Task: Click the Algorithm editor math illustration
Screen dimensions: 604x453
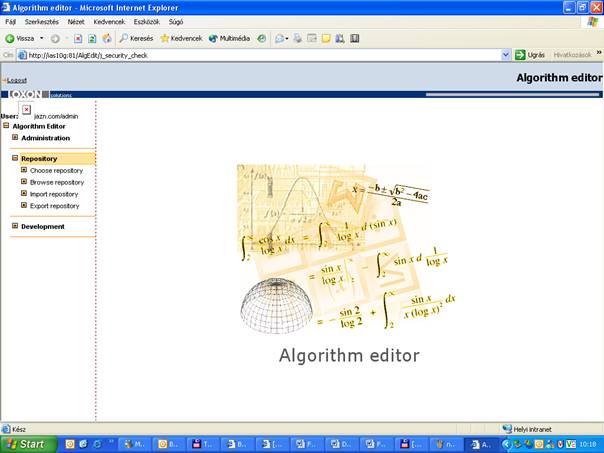Action: point(348,249)
